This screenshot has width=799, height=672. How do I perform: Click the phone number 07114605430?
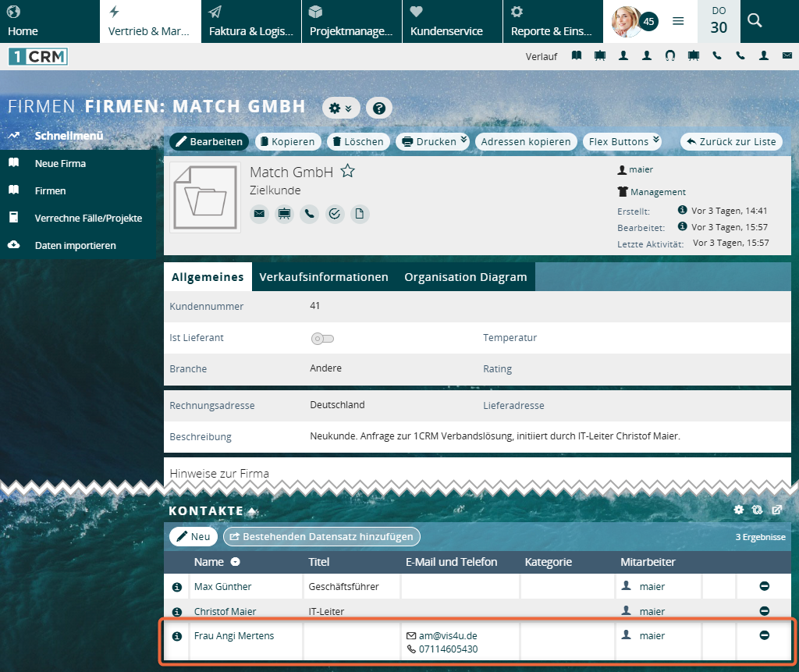point(448,649)
